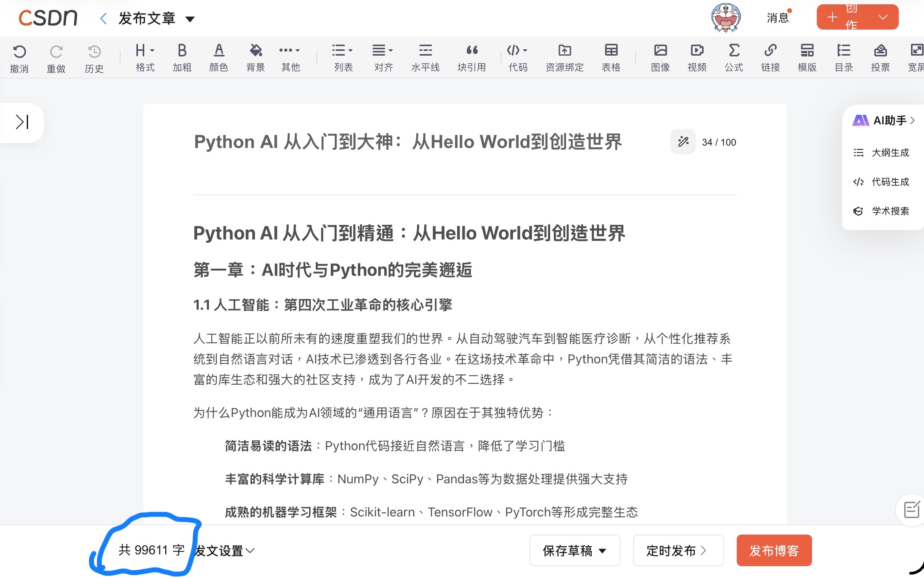This screenshot has width=924, height=578.
Task: Open the 资源绑定 resource binding tool
Action: click(x=564, y=57)
